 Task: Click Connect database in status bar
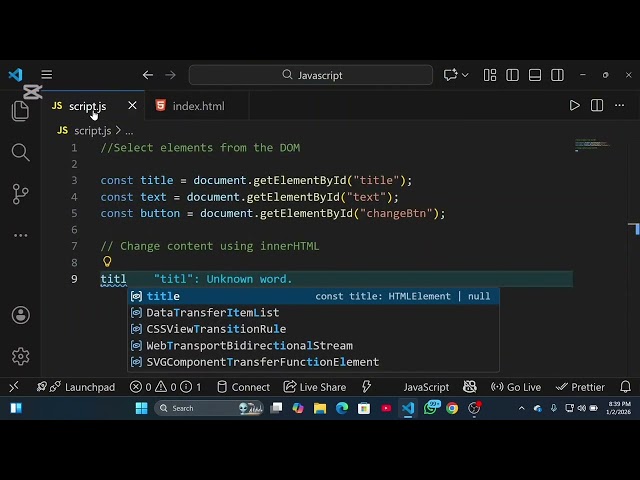[x=243, y=387]
